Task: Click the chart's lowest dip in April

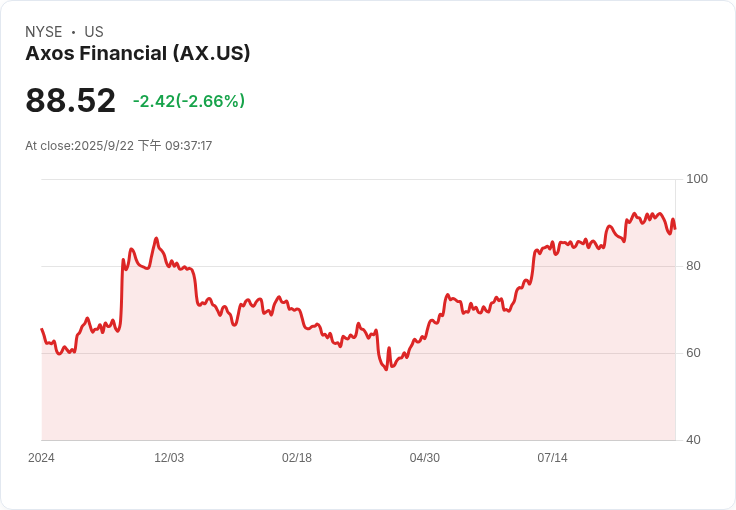Action: [x=385, y=370]
